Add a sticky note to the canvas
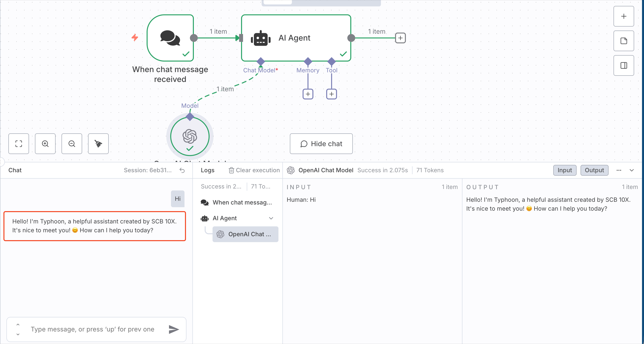 624,41
